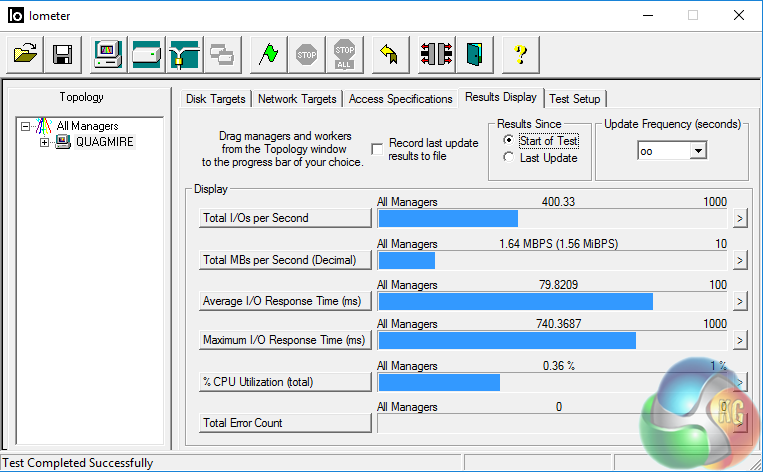Click the QUAGMIRE computer icon
This screenshot has height=472, width=763.
(63, 142)
